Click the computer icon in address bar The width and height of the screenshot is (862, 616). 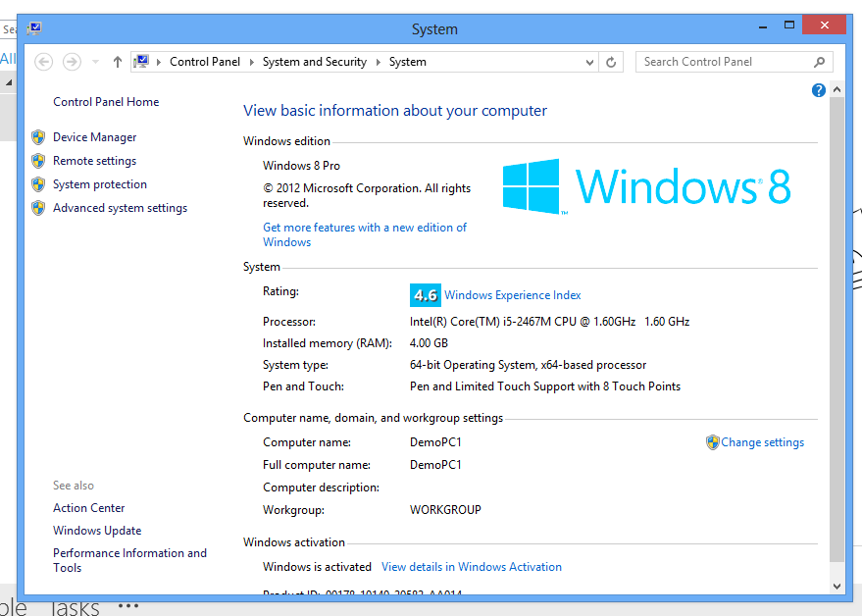tap(141, 62)
